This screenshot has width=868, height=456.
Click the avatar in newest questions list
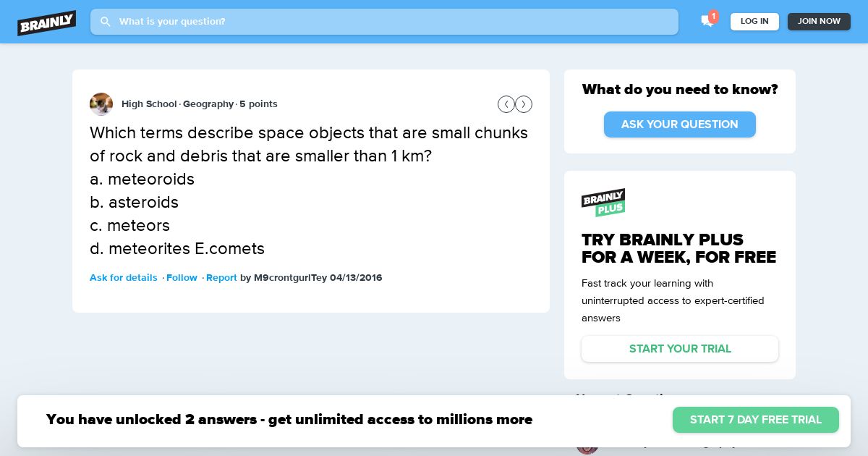(587, 443)
